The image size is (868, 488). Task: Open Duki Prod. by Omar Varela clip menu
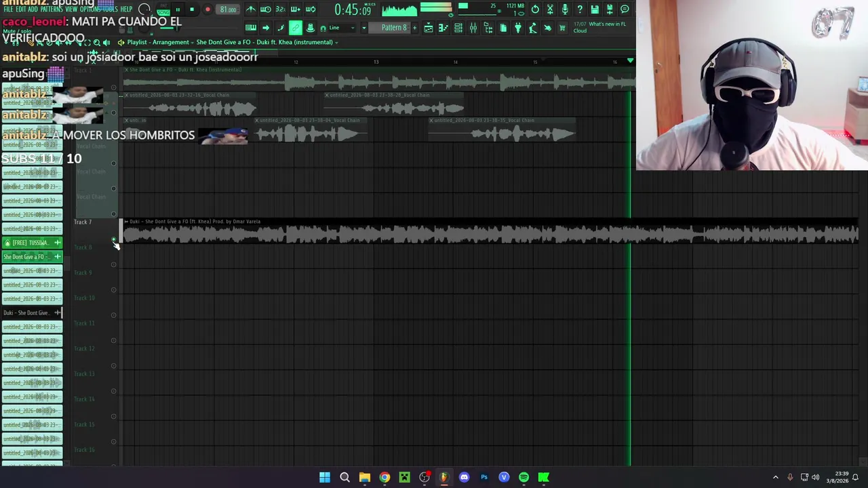[x=126, y=222]
